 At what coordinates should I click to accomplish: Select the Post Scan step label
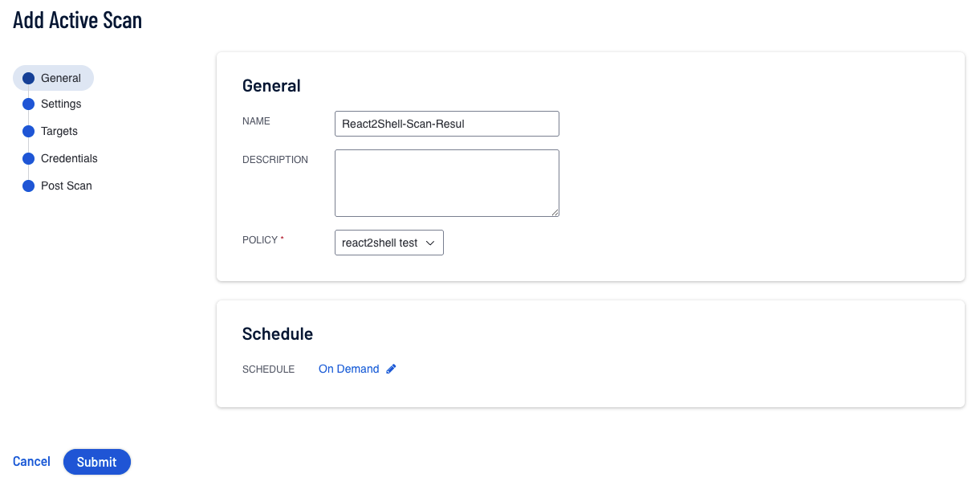tap(67, 186)
